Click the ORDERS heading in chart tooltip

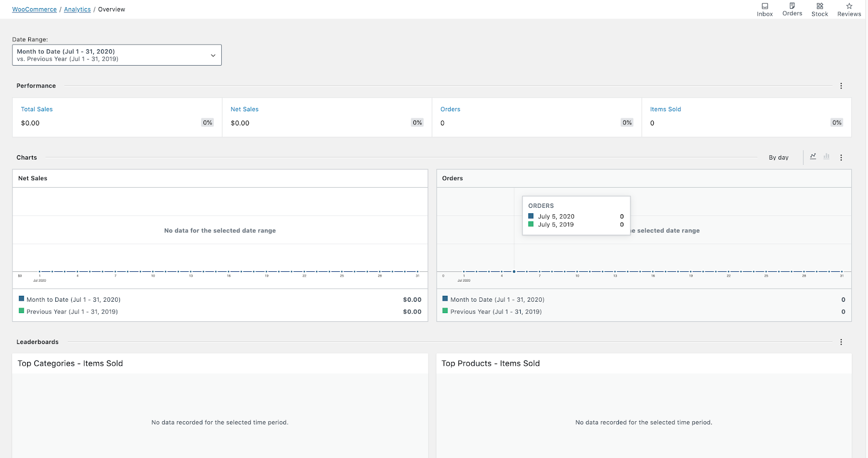pyautogui.click(x=541, y=206)
